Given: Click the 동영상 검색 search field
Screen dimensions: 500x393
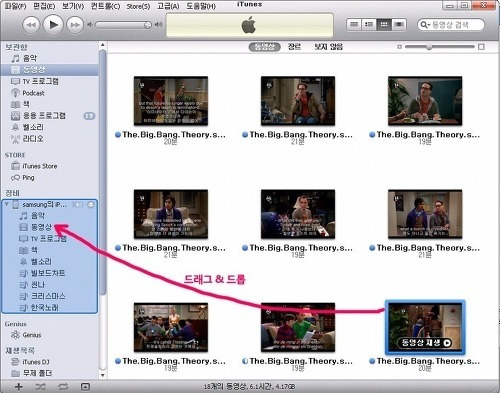Looking at the screenshot, I should [451, 25].
